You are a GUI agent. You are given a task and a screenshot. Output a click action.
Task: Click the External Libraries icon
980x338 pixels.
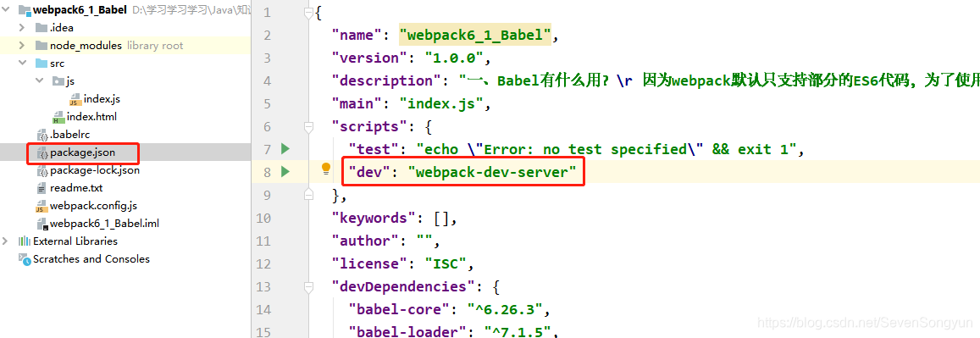[25, 241]
